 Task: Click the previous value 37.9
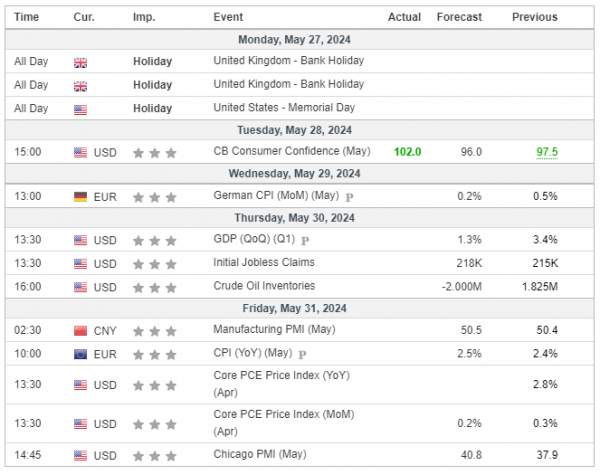(x=547, y=455)
